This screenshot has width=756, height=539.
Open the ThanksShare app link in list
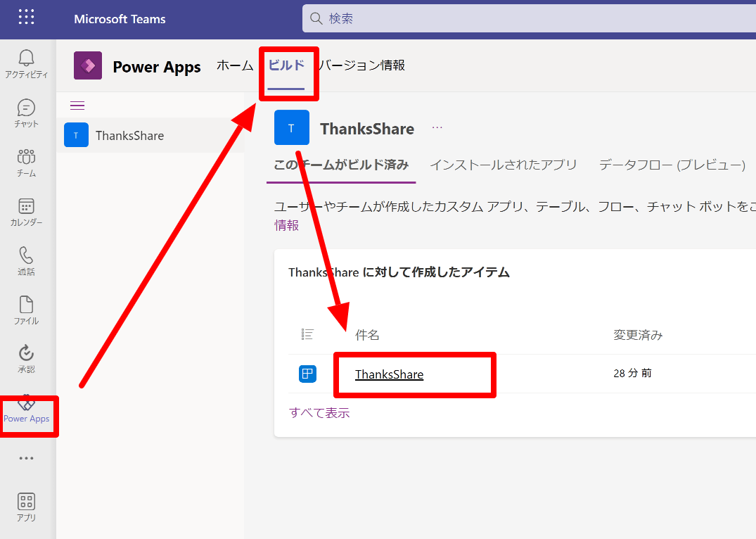coord(389,374)
